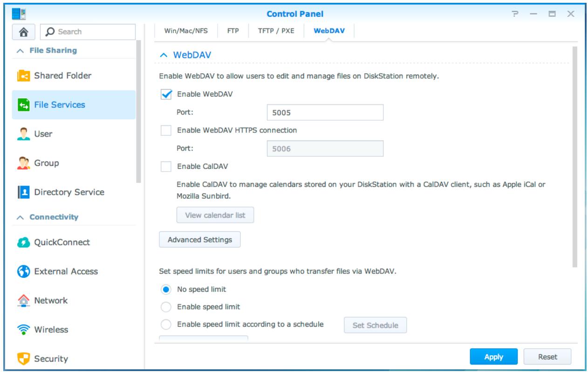Switch to Win/Mac/NFS tab
This screenshot has height=372, width=588.
point(186,31)
